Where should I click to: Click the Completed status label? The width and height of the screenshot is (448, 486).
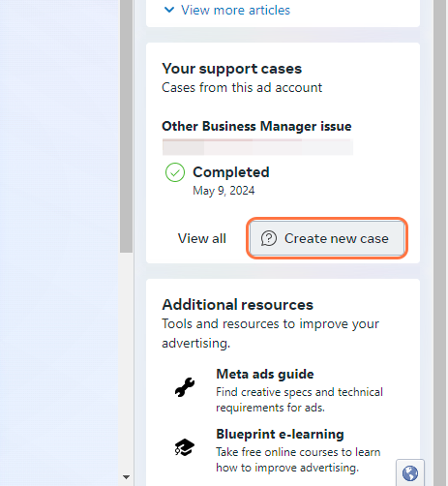pyautogui.click(x=231, y=172)
